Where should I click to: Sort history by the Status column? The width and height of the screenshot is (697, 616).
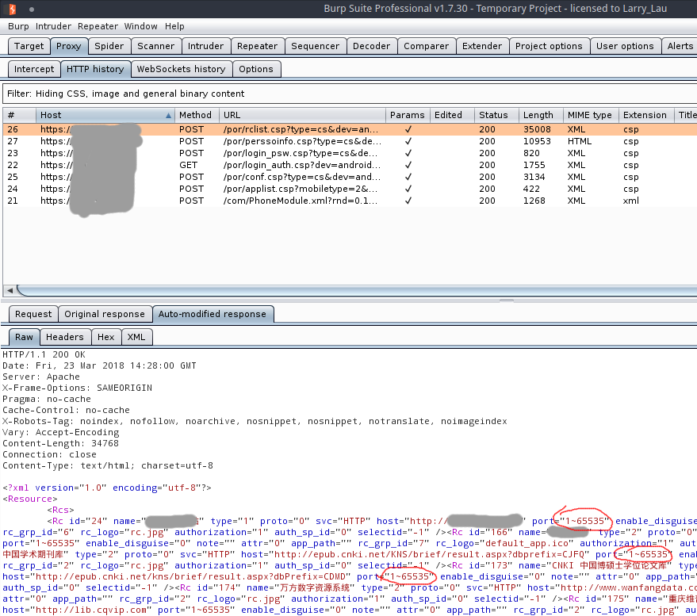pyautogui.click(x=492, y=115)
